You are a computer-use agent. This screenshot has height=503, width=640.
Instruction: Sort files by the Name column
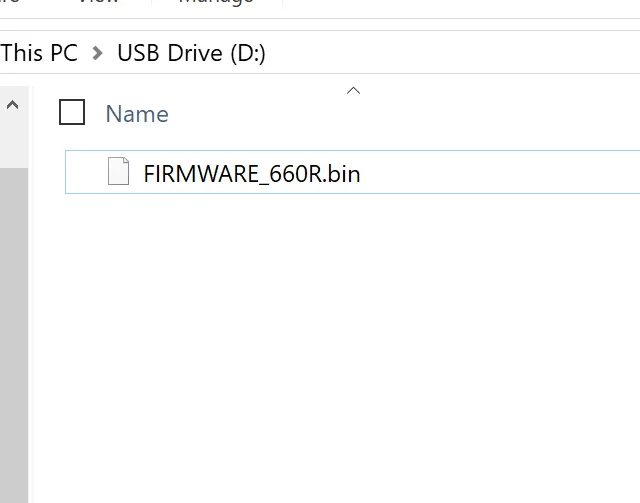pyautogui.click(x=137, y=114)
